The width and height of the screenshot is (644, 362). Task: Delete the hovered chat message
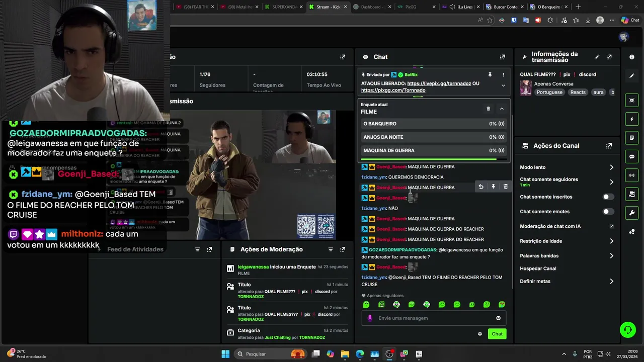506,187
